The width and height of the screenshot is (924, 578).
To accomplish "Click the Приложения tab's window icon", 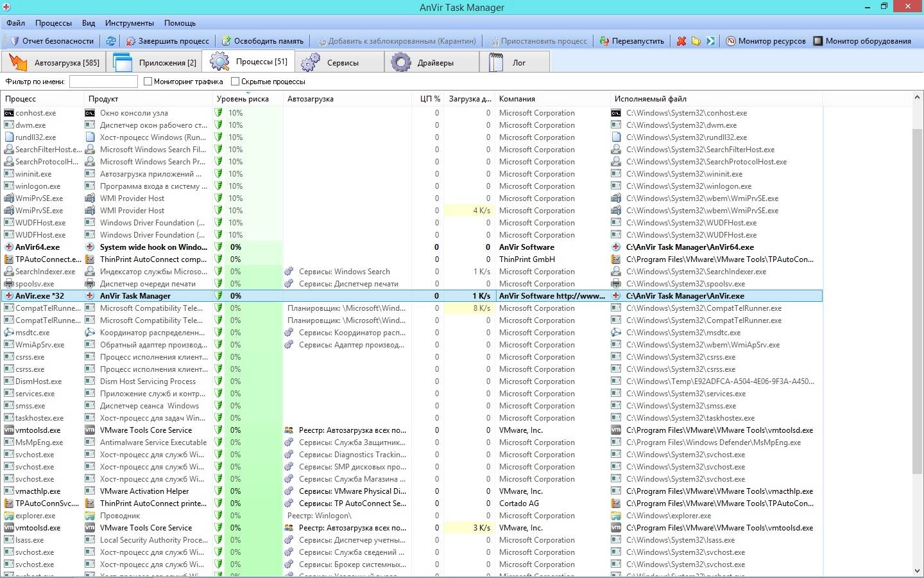I will pyautogui.click(x=123, y=62).
